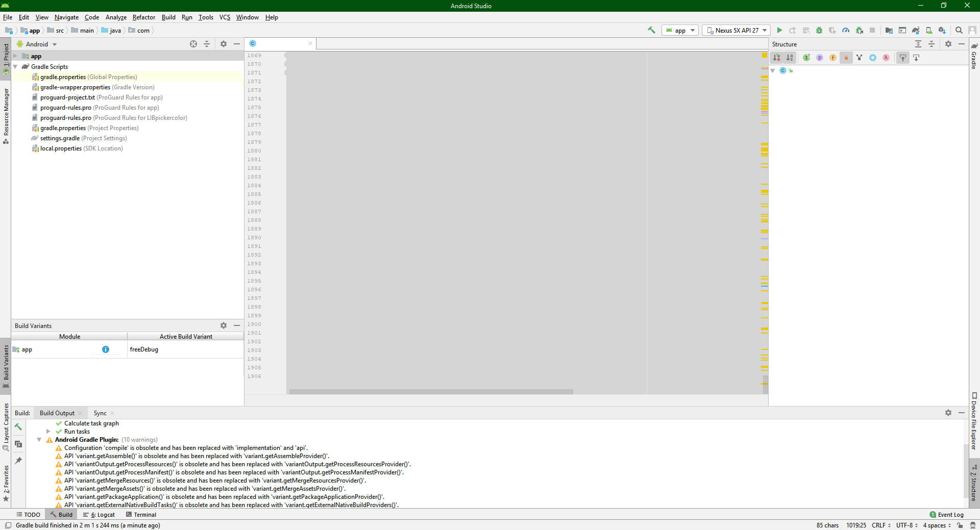Click the Make Project hammer icon
The height and width of the screenshot is (530, 980).
(651, 30)
